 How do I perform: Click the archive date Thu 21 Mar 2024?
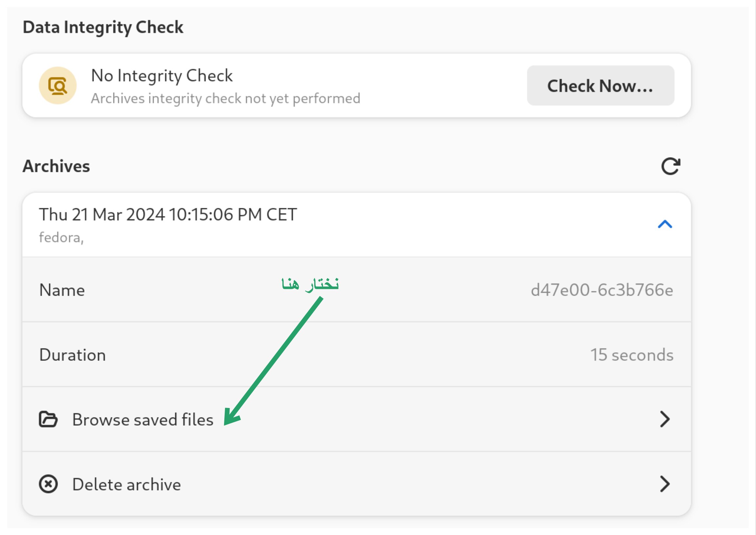click(168, 215)
